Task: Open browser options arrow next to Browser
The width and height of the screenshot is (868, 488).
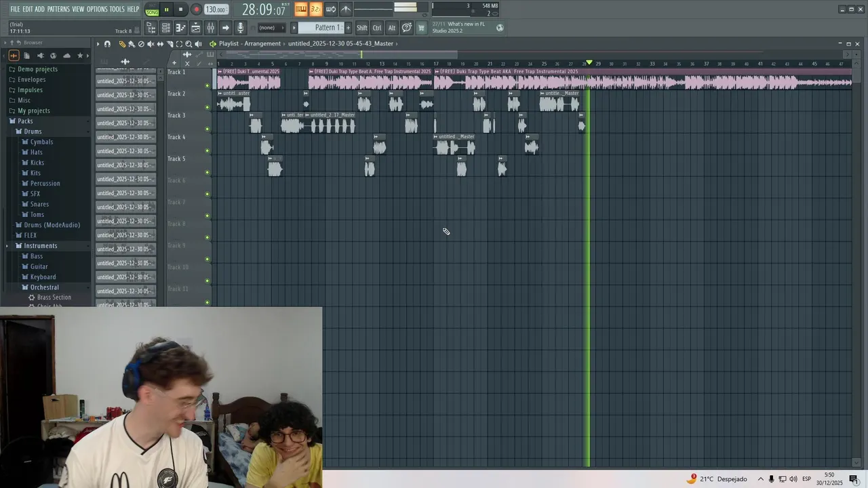Action: (5, 42)
